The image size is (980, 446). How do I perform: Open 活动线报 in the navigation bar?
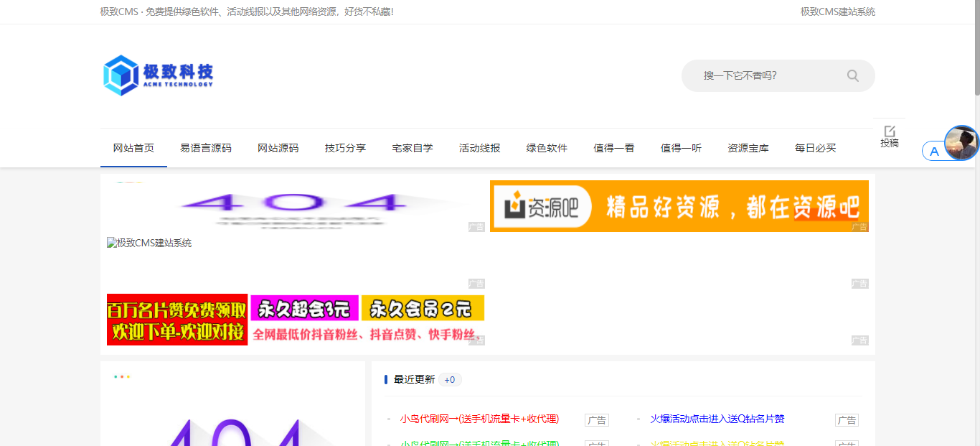coord(479,148)
